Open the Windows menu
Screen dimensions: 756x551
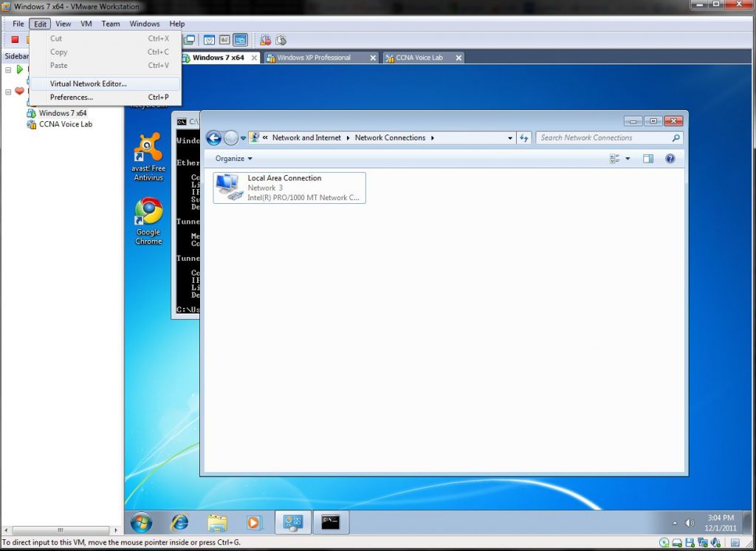[x=145, y=24]
